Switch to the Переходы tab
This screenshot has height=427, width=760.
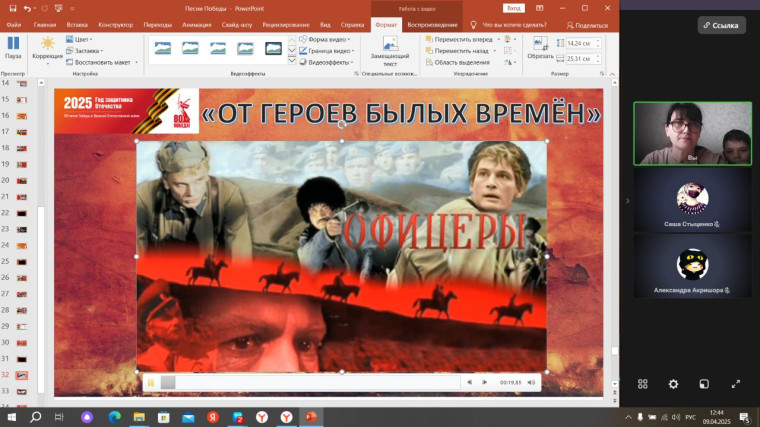158,25
